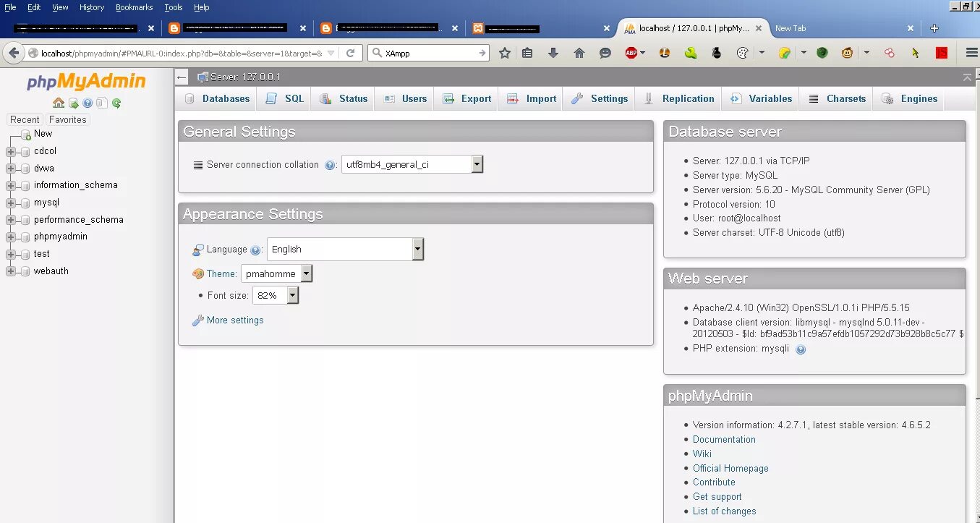Click the search box containing XAmpp
The image size is (980, 523).
point(429,53)
